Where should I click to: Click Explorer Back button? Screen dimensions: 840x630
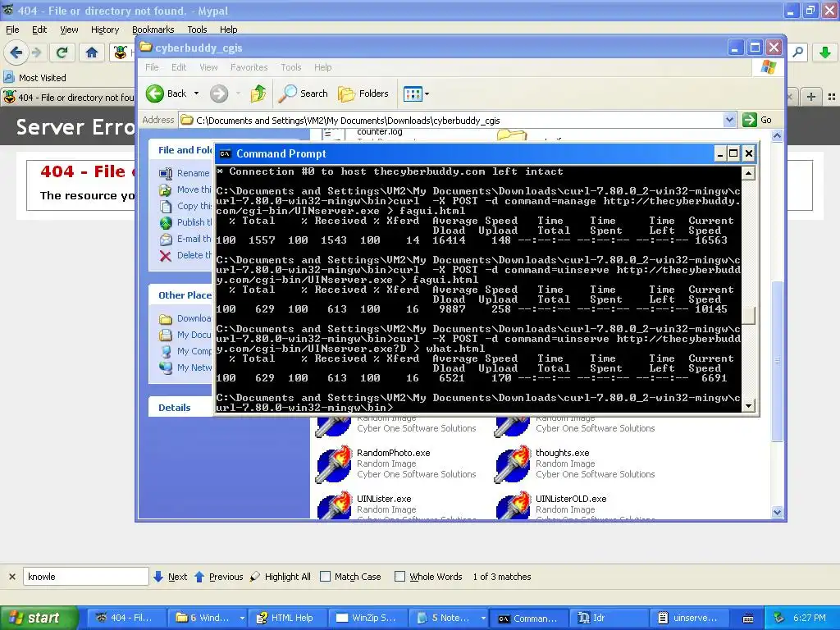tap(167, 94)
